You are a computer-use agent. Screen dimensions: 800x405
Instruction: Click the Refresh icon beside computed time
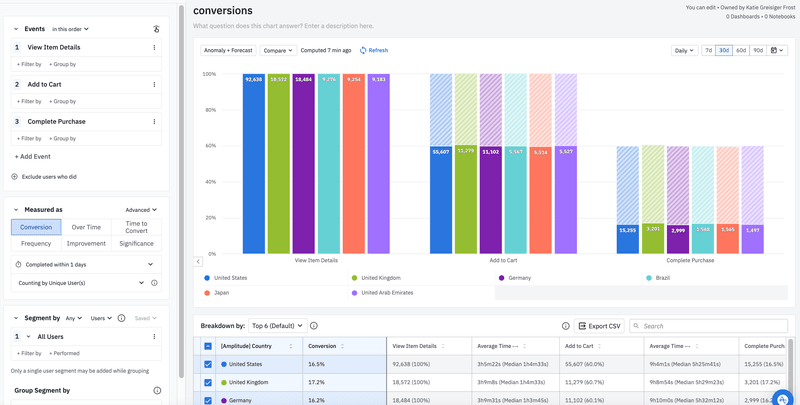[x=363, y=50]
